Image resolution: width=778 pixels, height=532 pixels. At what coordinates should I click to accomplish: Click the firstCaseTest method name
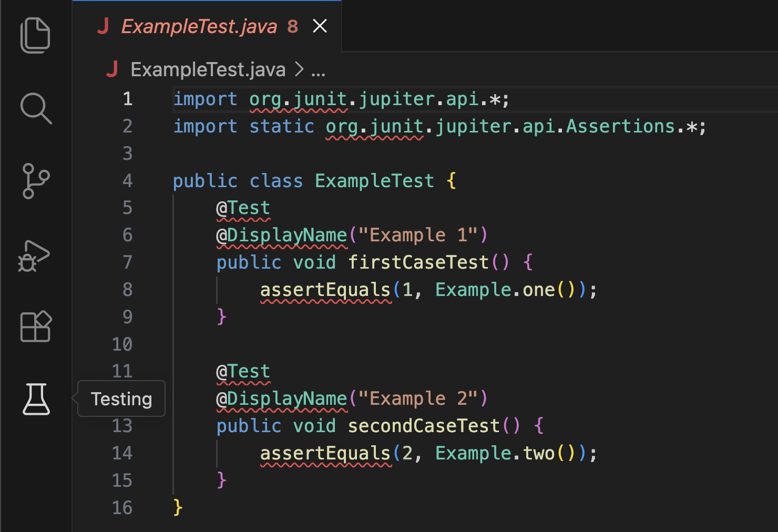pyautogui.click(x=418, y=262)
